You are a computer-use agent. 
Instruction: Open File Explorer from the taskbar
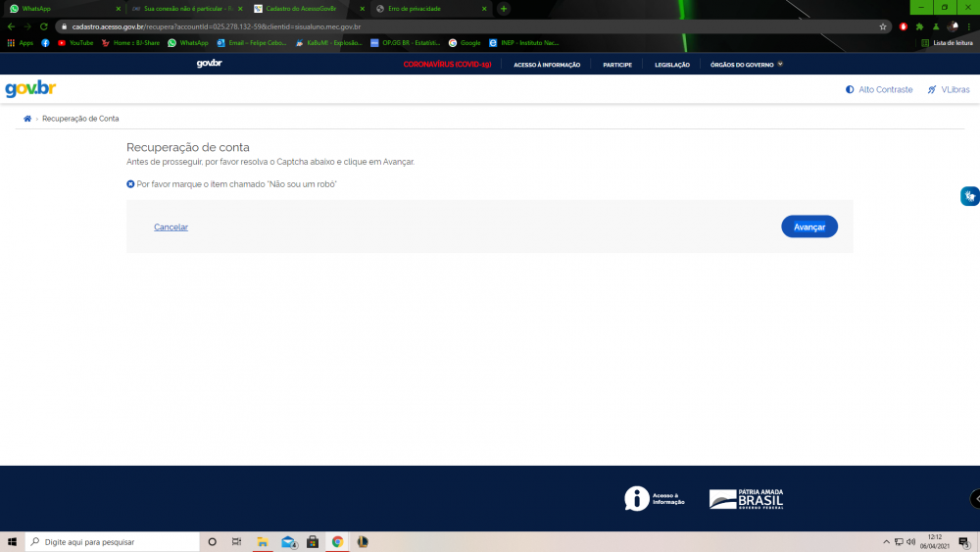tap(263, 541)
